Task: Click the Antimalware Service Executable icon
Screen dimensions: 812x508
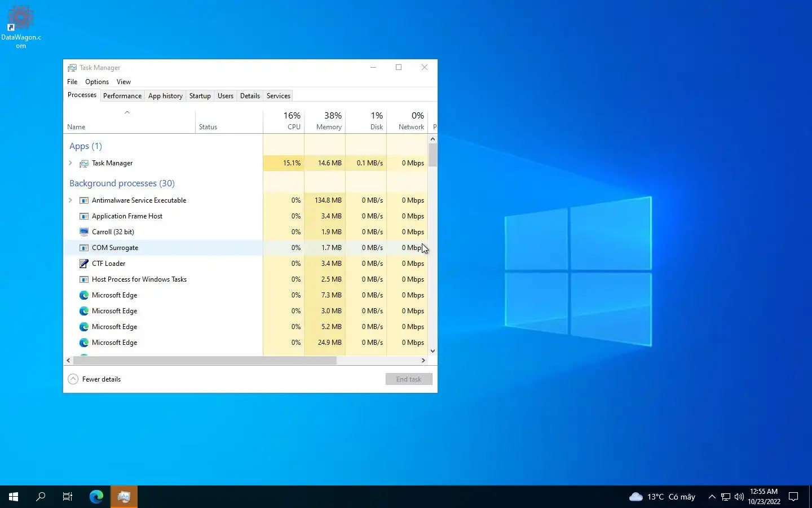Action: pyautogui.click(x=84, y=200)
